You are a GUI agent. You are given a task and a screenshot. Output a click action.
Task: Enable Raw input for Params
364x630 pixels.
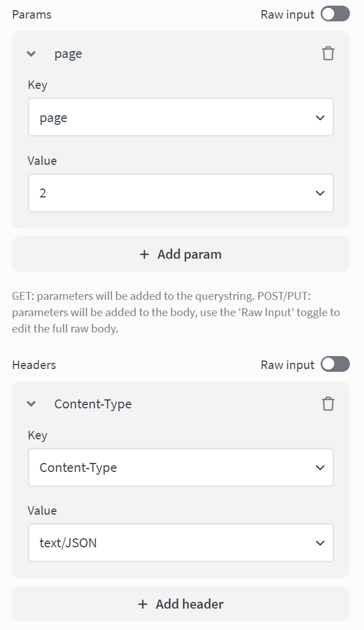point(335,14)
